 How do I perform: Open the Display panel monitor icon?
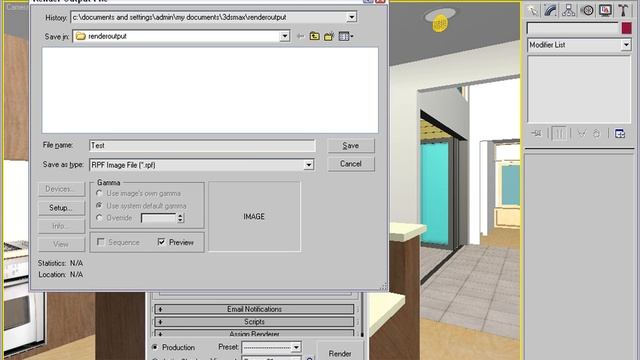click(605, 10)
